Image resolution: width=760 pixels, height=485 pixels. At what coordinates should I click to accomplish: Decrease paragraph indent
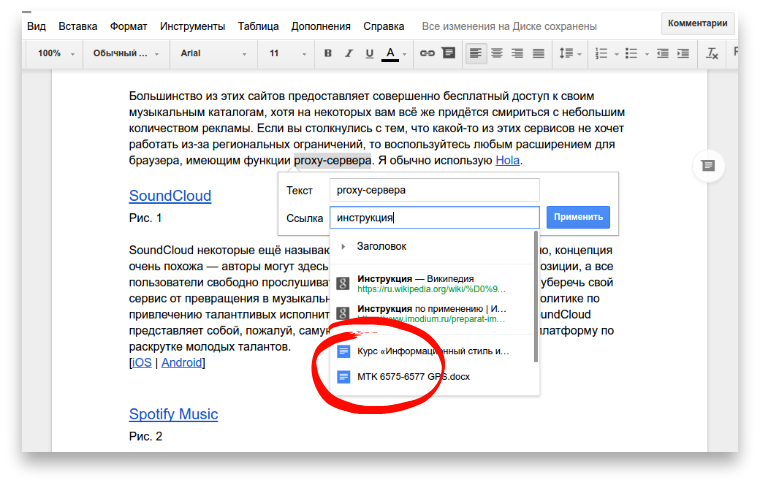point(663,53)
